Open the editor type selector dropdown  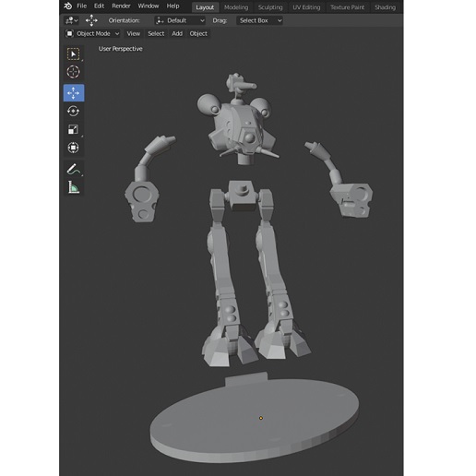pos(72,20)
